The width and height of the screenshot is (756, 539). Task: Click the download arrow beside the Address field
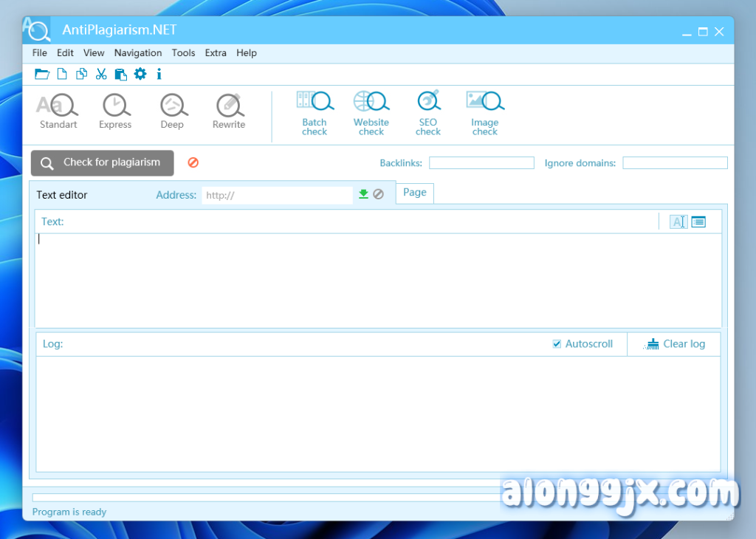click(x=362, y=194)
